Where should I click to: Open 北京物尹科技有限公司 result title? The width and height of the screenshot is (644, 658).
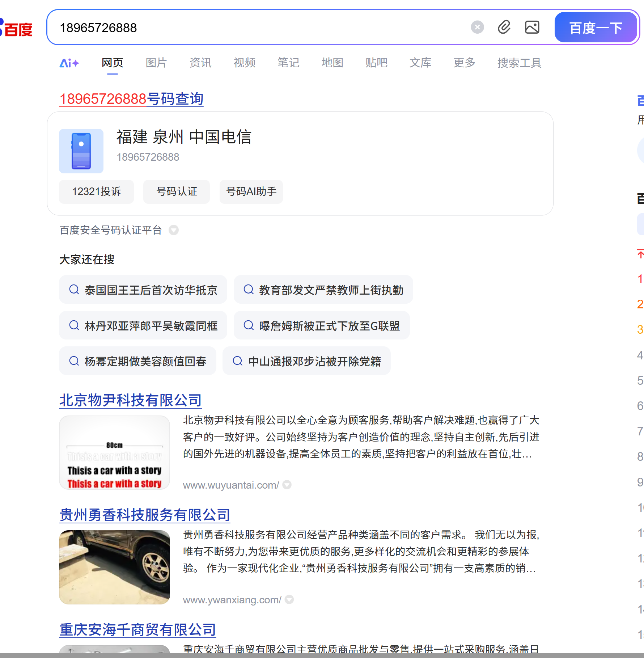pos(130,400)
